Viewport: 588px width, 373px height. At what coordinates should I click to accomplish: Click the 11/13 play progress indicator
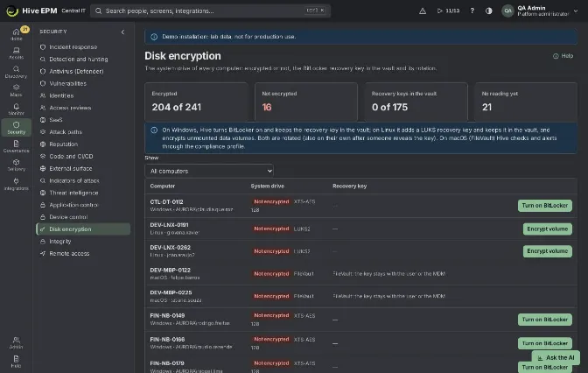[x=449, y=11]
